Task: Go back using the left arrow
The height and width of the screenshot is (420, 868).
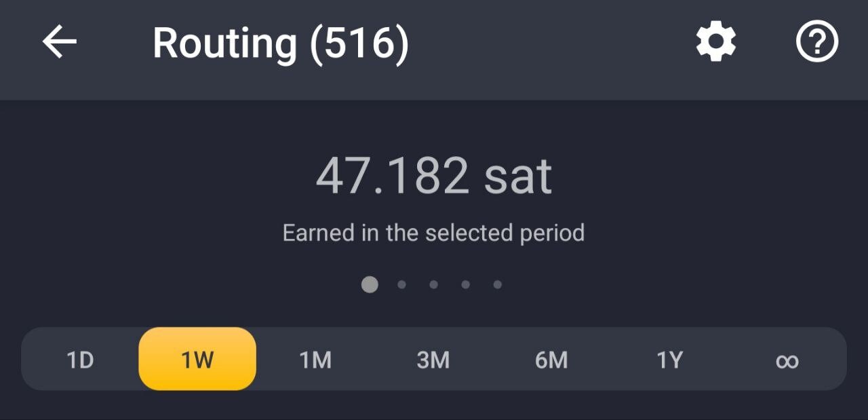Action: [x=60, y=43]
